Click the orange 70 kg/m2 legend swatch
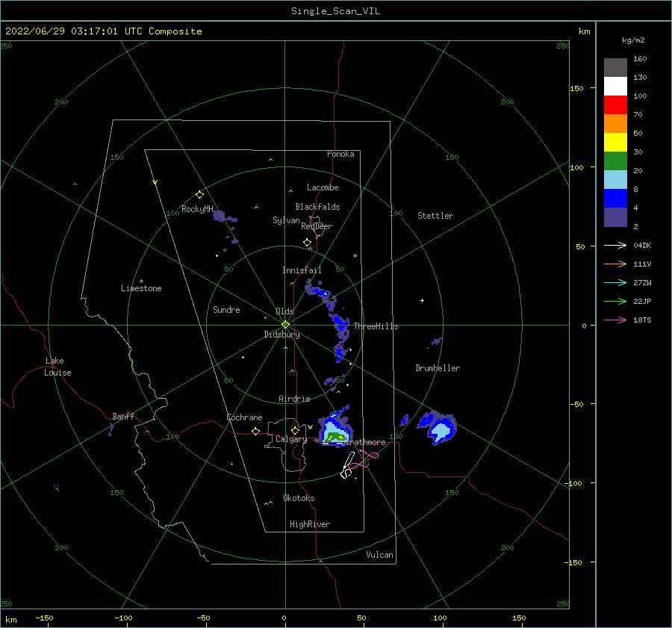Screen dimensions: 672x628 [615, 123]
